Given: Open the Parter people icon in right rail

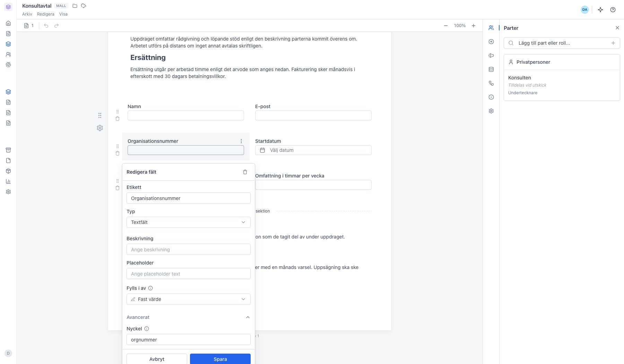Looking at the screenshot, I should tap(491, 28).
